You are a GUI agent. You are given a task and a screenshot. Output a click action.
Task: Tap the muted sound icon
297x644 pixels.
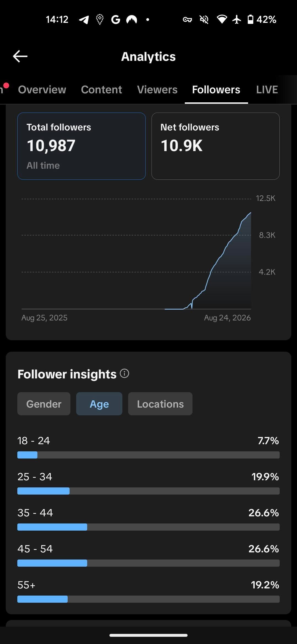click(204, 20)
